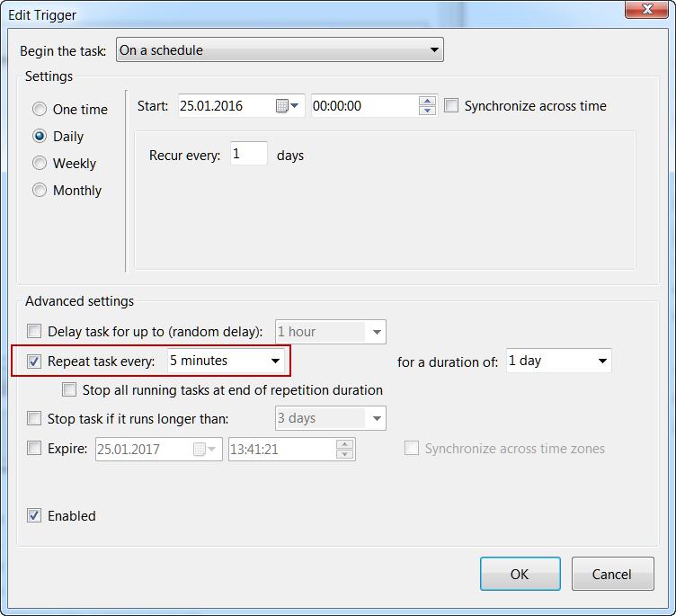
Task: Increase start time with up spinner arrow
Action: [427, 101]
